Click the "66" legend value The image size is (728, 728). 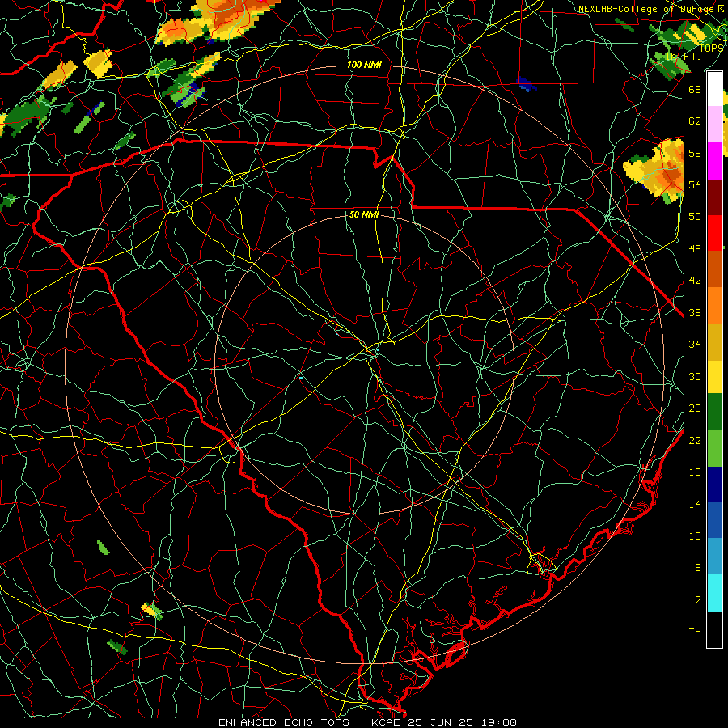tap(695, 89)
